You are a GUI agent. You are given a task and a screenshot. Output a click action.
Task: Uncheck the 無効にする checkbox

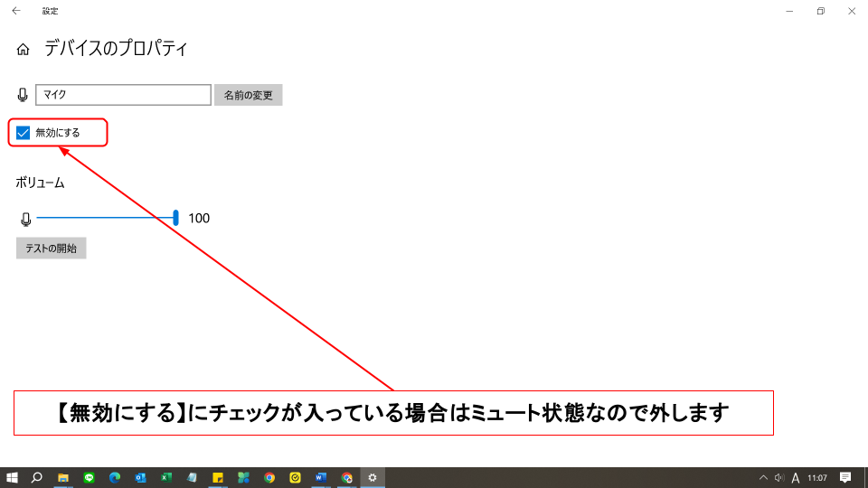pyautogui.click(x=24, y=133)
